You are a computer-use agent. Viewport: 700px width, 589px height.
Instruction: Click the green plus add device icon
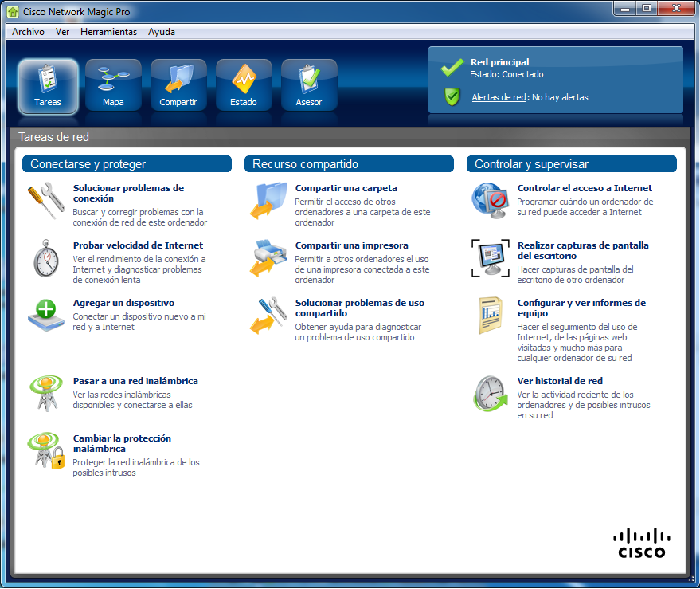[46, 315]
